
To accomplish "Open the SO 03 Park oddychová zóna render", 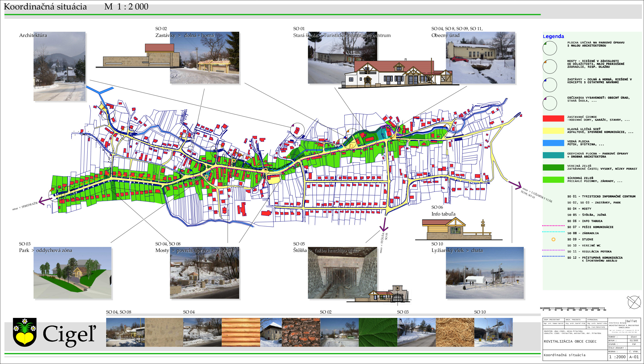I will coord(72,273).
